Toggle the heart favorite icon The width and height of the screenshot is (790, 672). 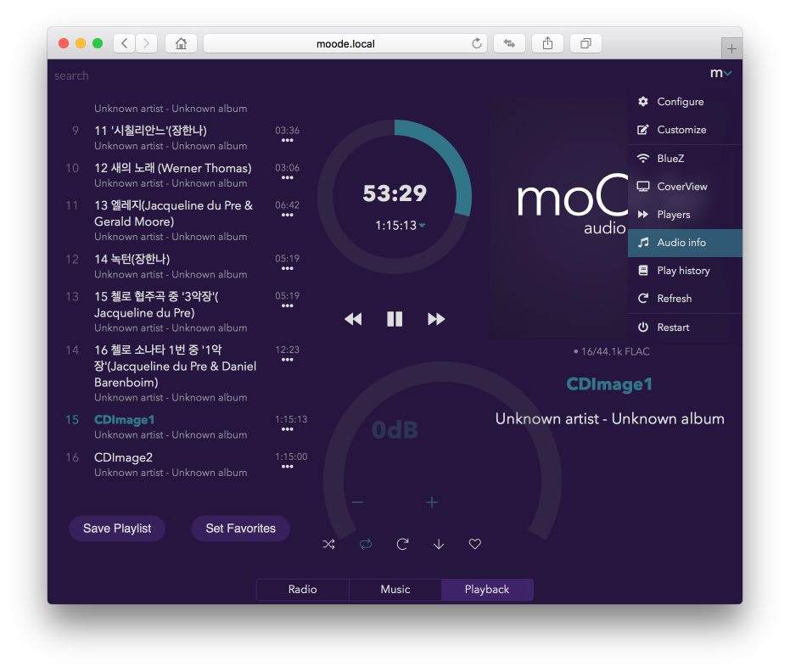[x=475, y=544]
